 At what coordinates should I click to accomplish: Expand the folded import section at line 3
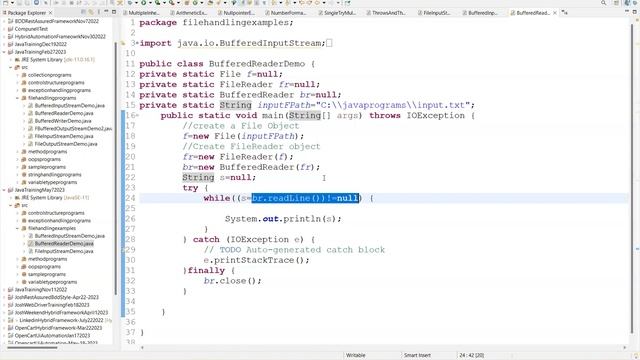pyautogui.click(x=137, y=43)
